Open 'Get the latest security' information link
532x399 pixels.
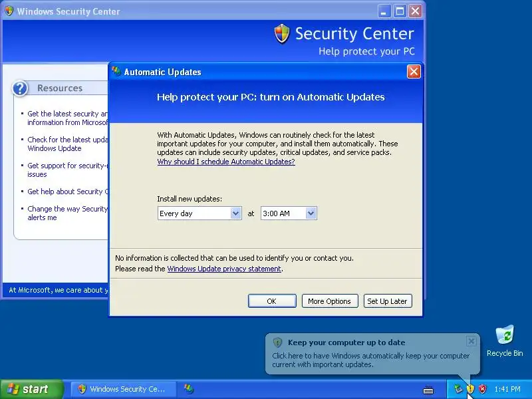[67, 118]
